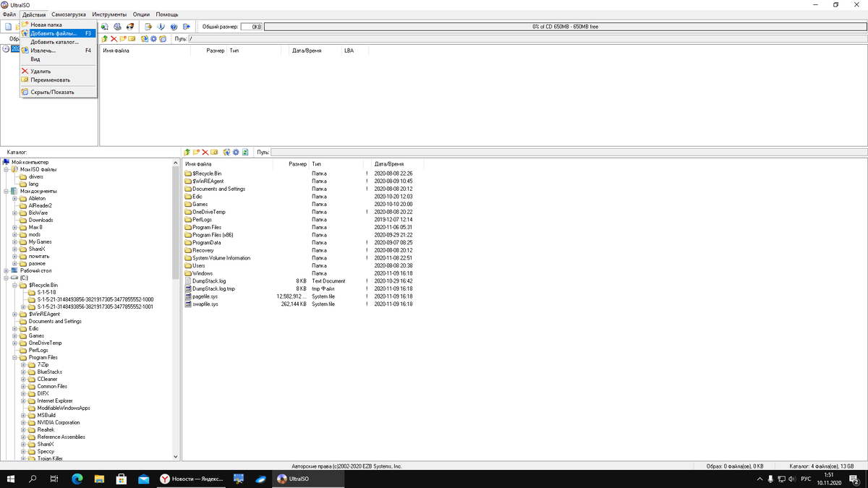Click the new folder icon in image pane toolbar
Image resolution: width=868 pixels, height=488 pixels.
pos(123,38)
